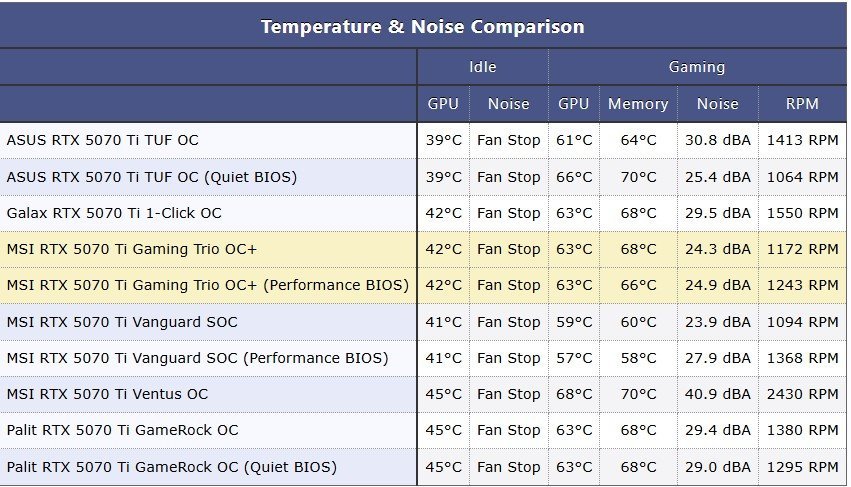
Task: Click Palit GameRock OC (Quiet BIOS) row name
Action: coord(172,467)
